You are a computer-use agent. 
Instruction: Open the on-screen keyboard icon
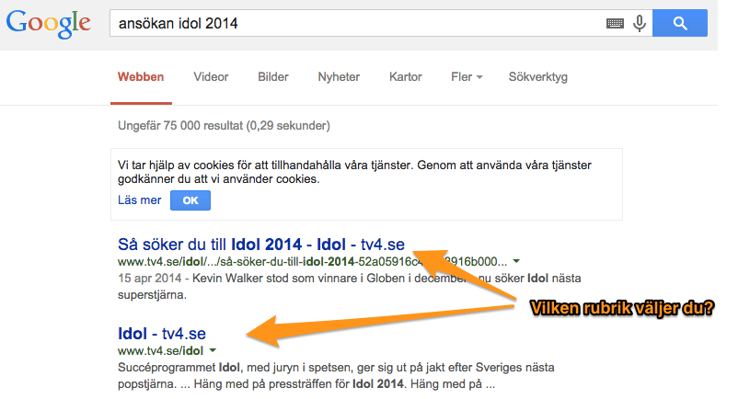(615, 23)
